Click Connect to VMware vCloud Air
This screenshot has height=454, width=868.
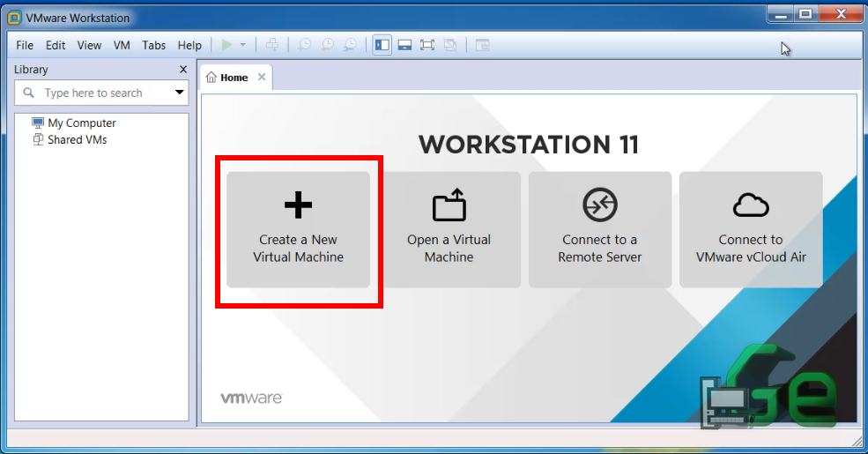click(x=751, y=230)
